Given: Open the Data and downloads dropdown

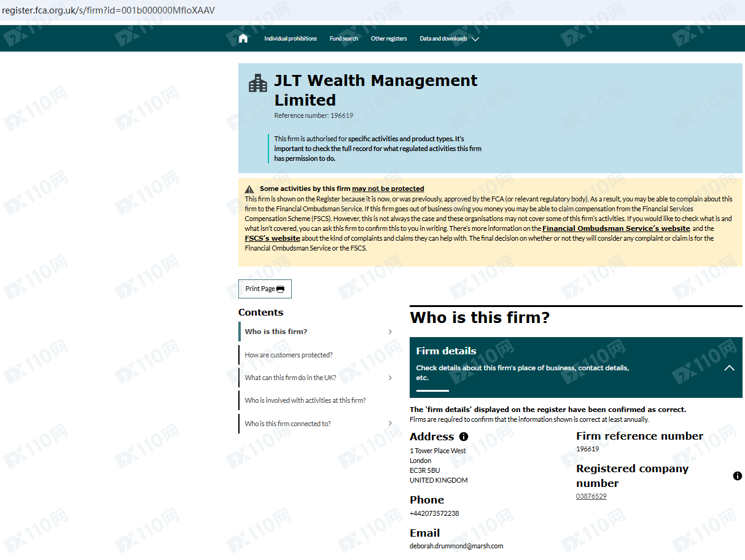Looking at the screenshot, I should coord(449,39).
